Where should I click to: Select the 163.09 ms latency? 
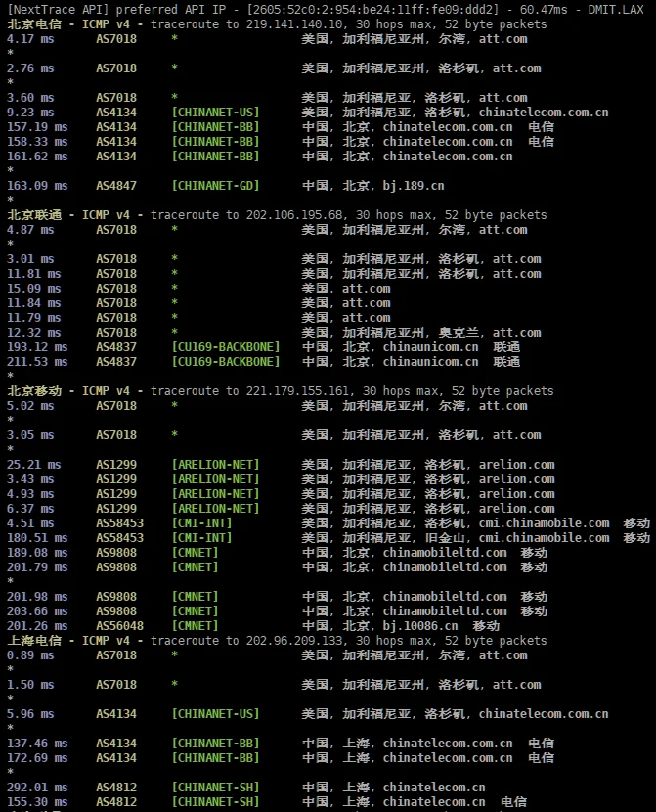tap(37, 186)
